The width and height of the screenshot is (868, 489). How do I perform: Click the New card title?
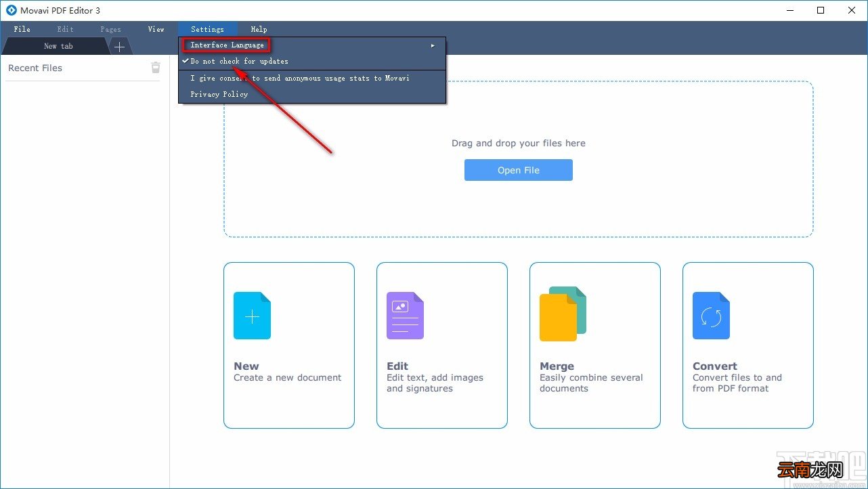[246, 366]
